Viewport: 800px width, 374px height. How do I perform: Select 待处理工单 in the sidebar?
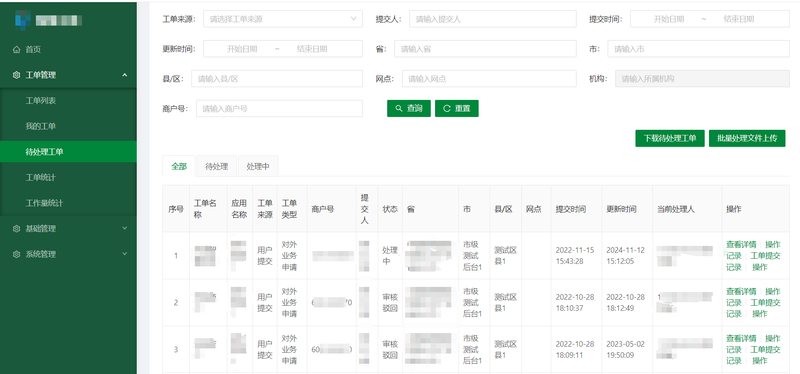(x=68, y=152)
